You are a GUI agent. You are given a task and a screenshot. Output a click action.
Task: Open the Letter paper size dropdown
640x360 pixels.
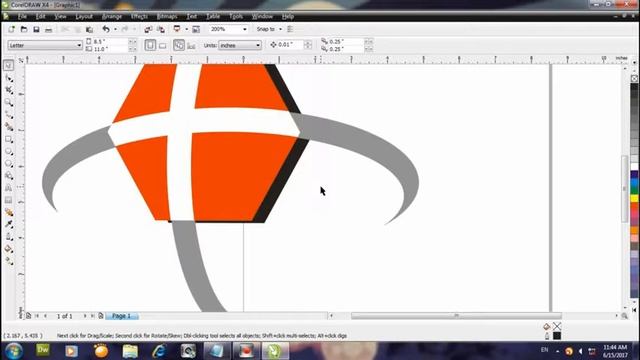(45, 45)
